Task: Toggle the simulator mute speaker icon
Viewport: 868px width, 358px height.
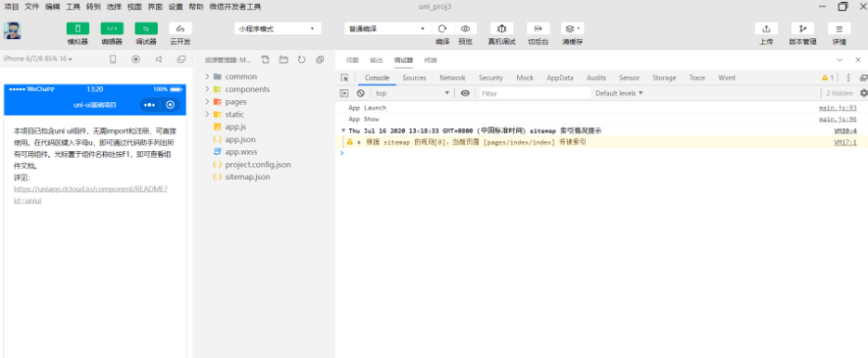Action: click(159, 59)
